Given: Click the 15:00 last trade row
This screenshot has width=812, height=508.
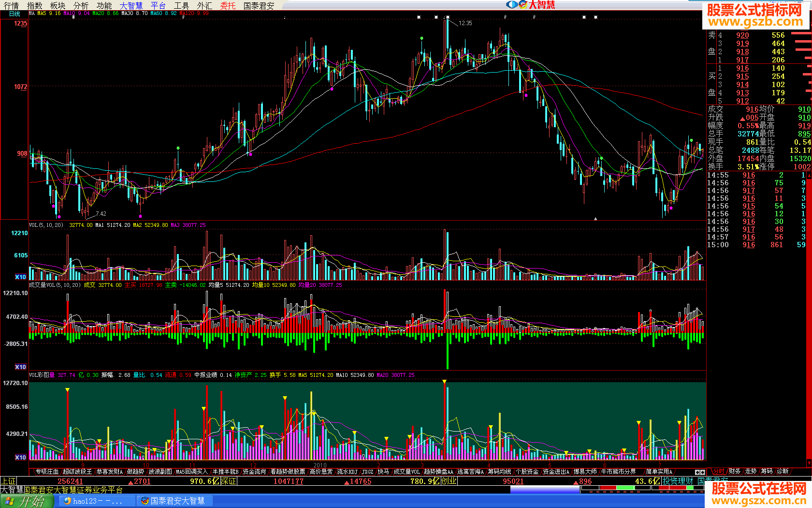Looking at the screenshot, I should click(756, 245).
